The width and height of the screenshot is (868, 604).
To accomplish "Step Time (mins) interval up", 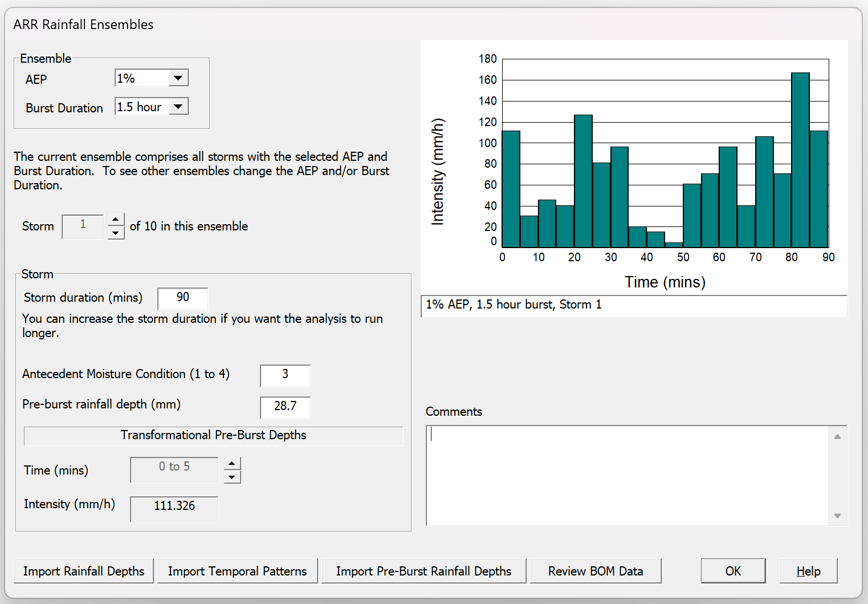I will pyautogui.click(x=232, y=464).
